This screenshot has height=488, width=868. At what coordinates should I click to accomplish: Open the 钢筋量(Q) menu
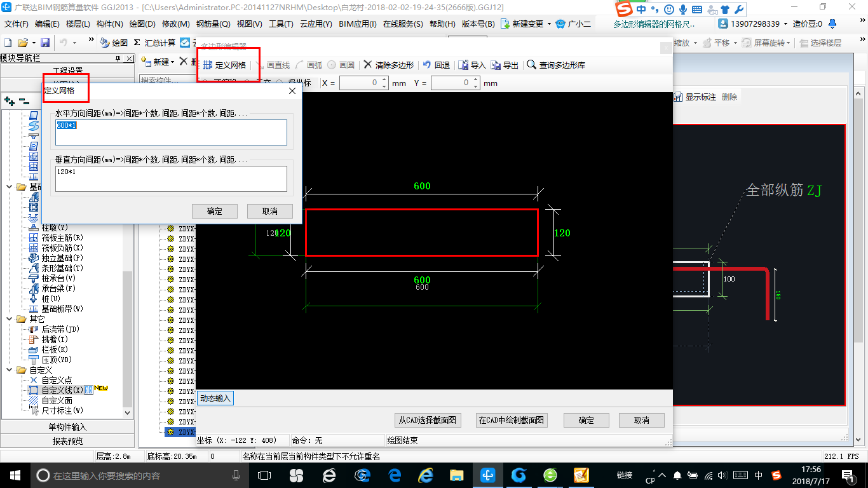pos(213,24)
